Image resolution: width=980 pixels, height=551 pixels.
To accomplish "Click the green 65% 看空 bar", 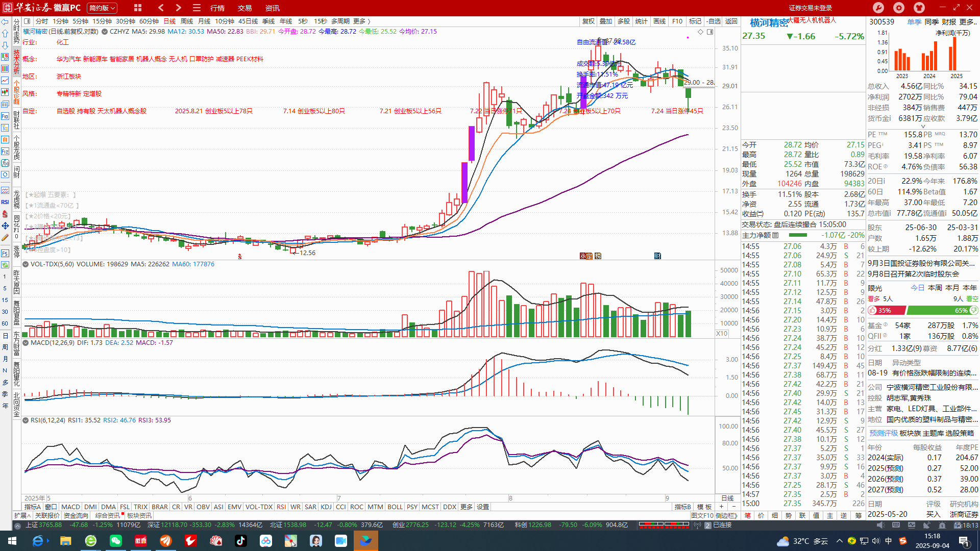I will click(x=942, y=310).
